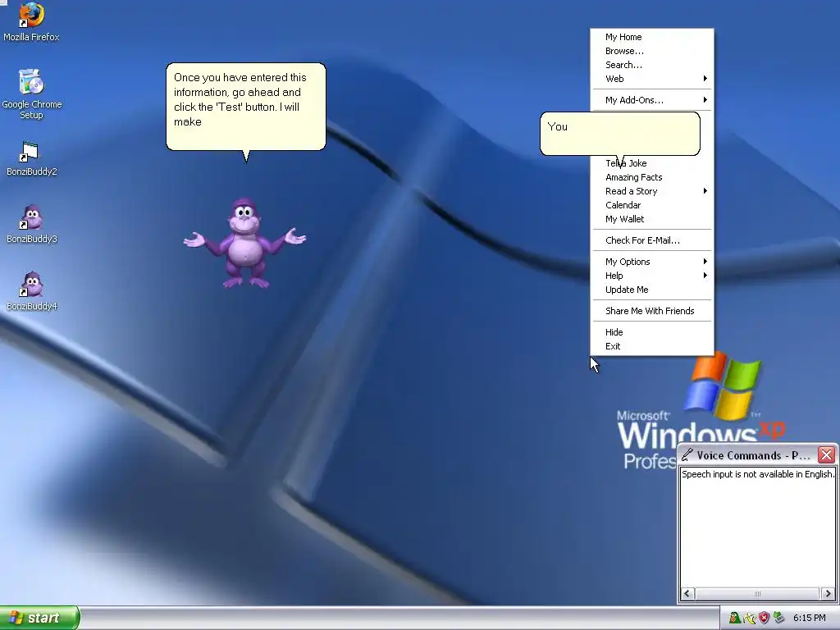Image resolution: width=840 pixels, height=630 pixels.
Task: Click the Voice Commands horizontal scrollbar thumb
Action: click(757, 594)
